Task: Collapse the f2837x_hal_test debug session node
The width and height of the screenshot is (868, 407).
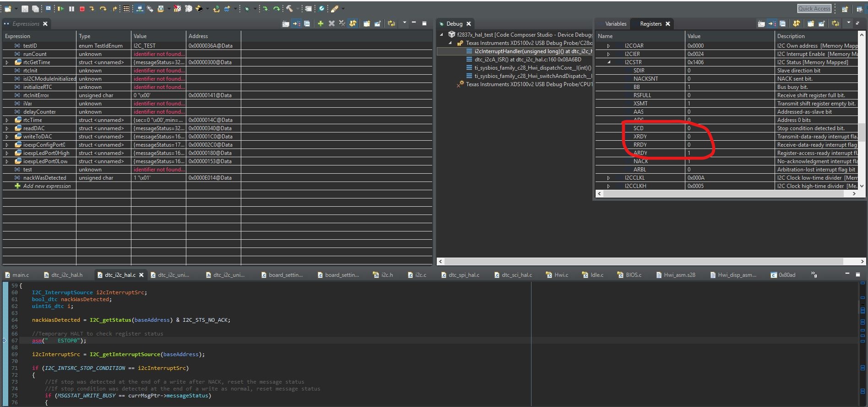Action: [441, 34]
